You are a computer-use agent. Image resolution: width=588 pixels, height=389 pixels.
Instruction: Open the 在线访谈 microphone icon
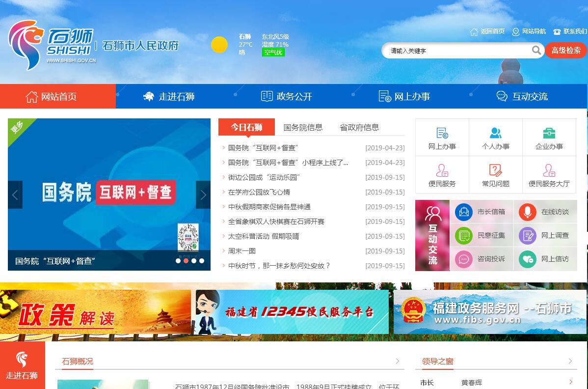point(528,212)
